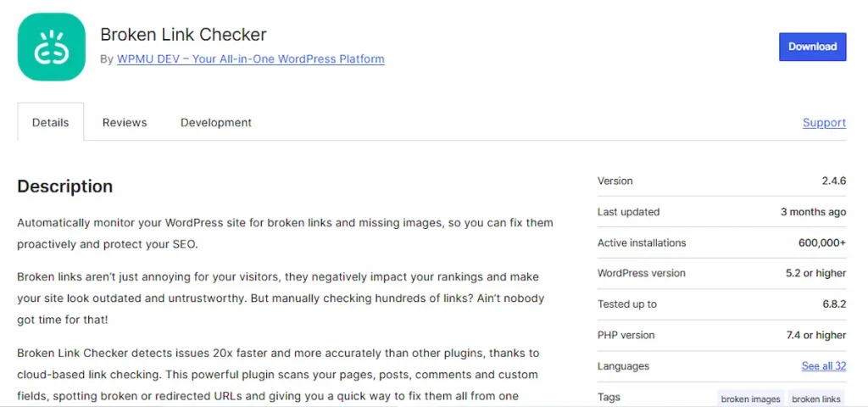Viewport: 868px width, 407px height.
Task: Click the Broken Link Checker plugin icon
Action: pos(50,48)
